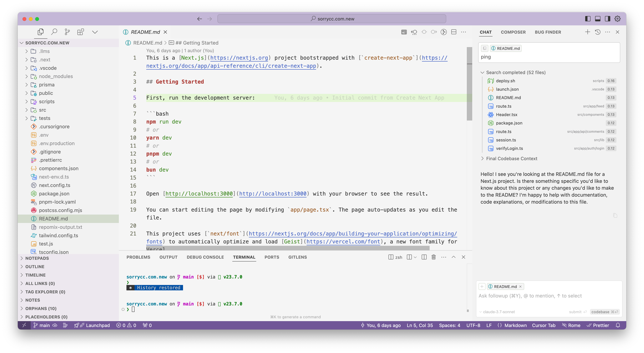Toggle the primary sidebar layout icon
Viewport: 644px width, 353px height.
588,19
